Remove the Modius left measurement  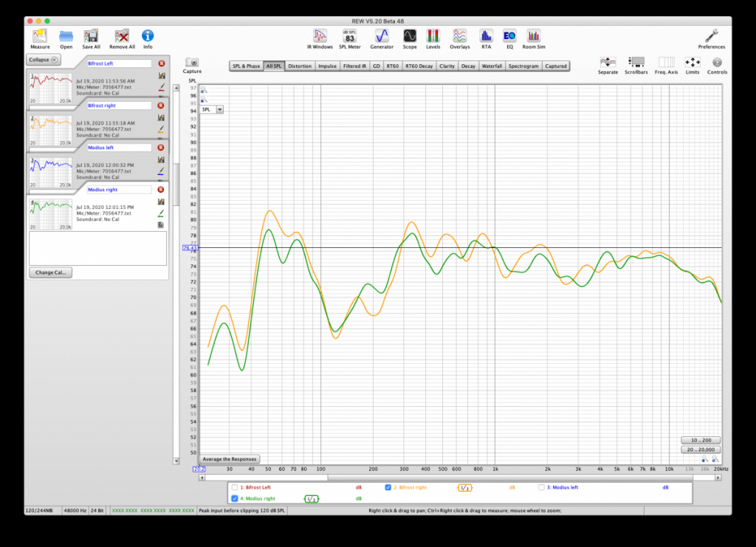pyautogui.click(x=161, y=148)
